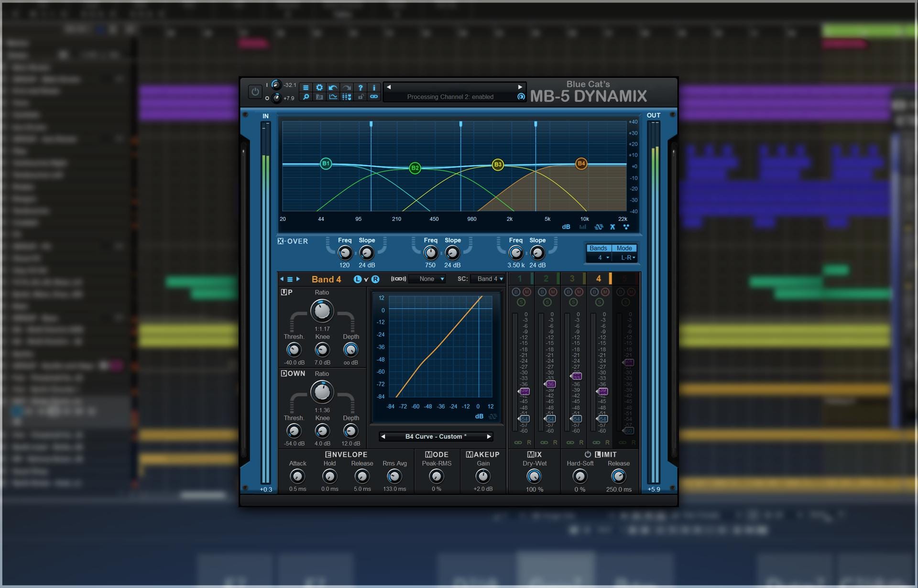
Task: Open the Mode dropdown showing L-R
Action: (625, 258)
